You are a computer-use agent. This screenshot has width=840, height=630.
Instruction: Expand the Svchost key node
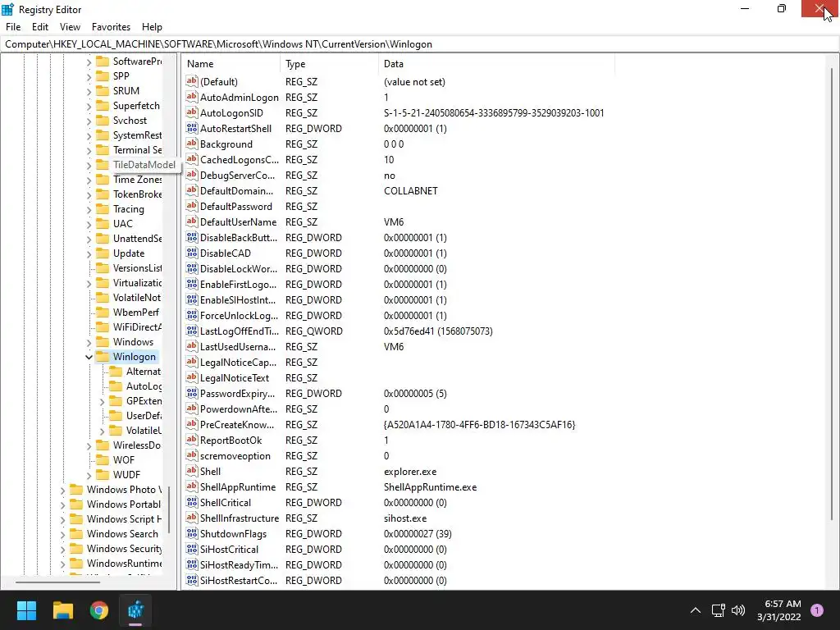[x=89, y=121]
